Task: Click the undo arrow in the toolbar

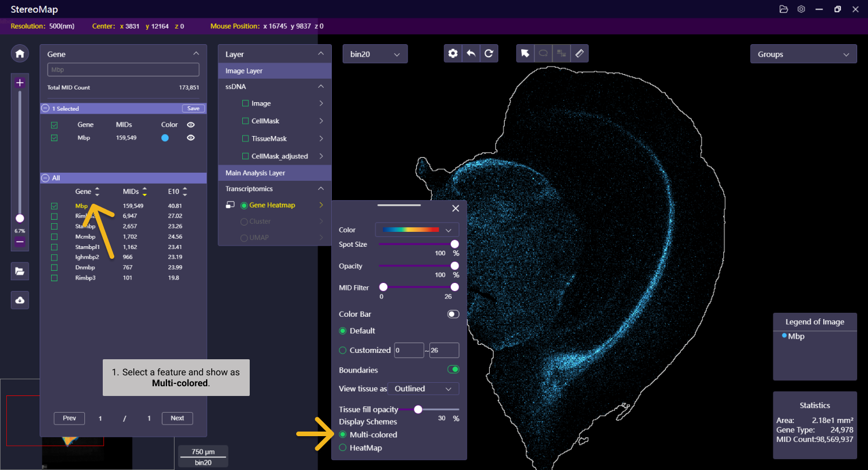Action: pos(471,53)
